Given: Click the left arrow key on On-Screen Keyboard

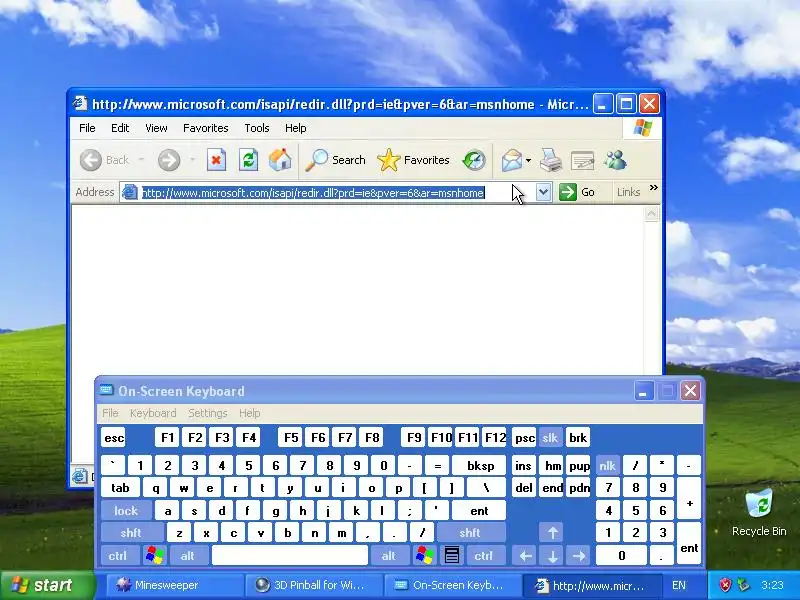Looking at the screenshot, I should coord(526,556).
